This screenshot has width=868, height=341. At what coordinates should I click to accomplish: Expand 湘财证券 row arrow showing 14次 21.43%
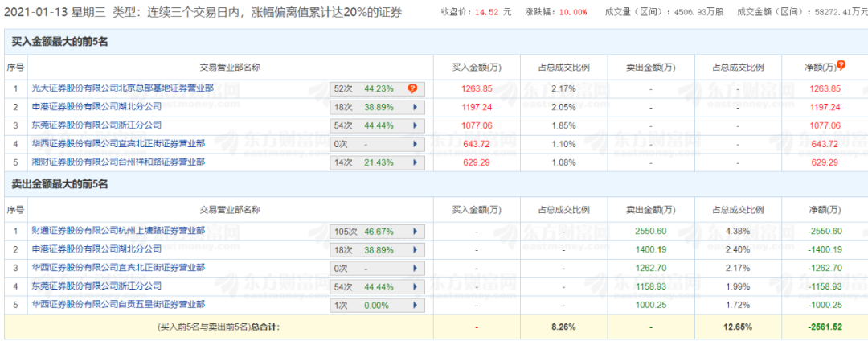(415, 162)
